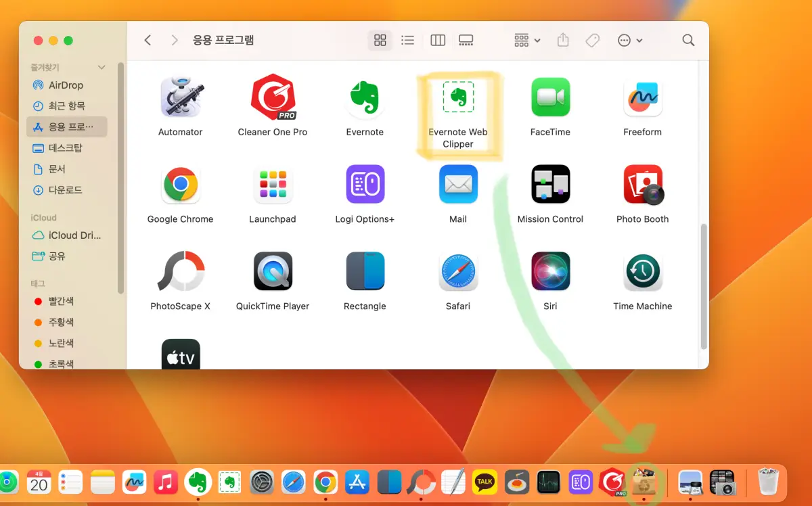The width and height of the screenshot is (812, 506).
Task: Select the FaceTime app icon
Action: coord(550,97)
